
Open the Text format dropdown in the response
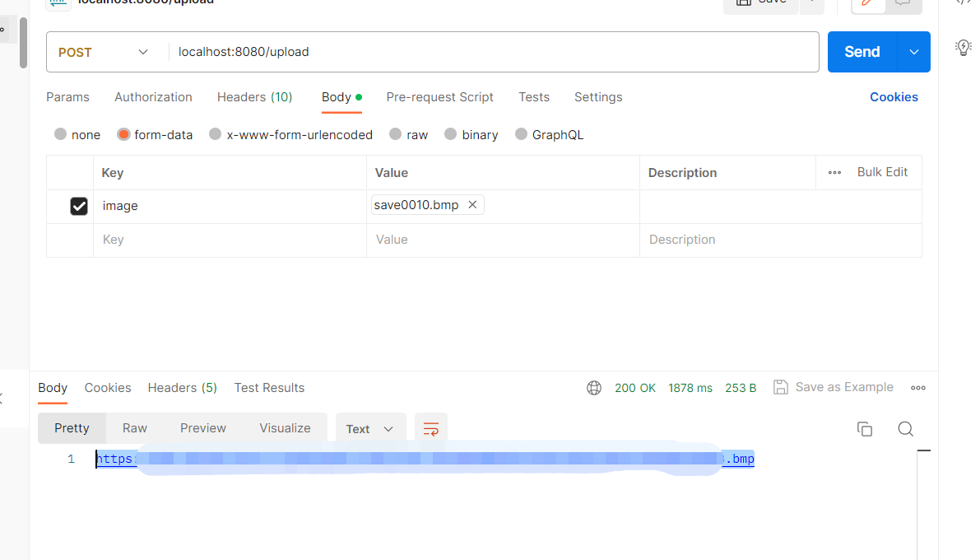370,429
